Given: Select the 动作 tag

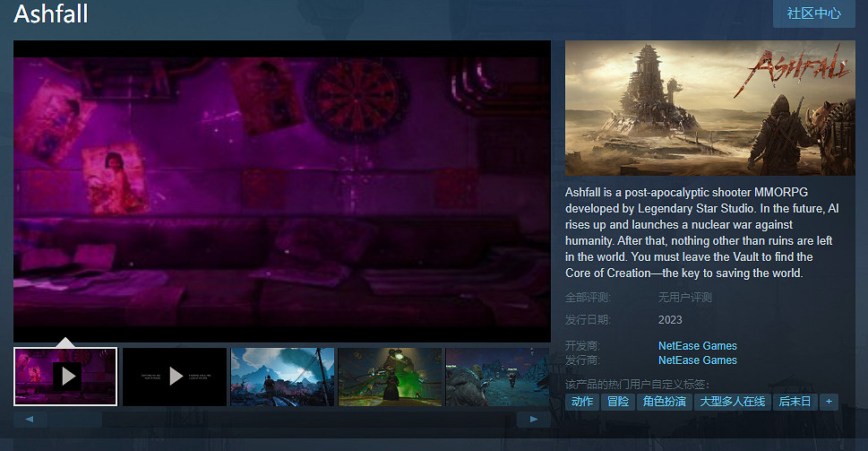Looking at the screenshot, I should pyautogui.click(x=582, y=402).
